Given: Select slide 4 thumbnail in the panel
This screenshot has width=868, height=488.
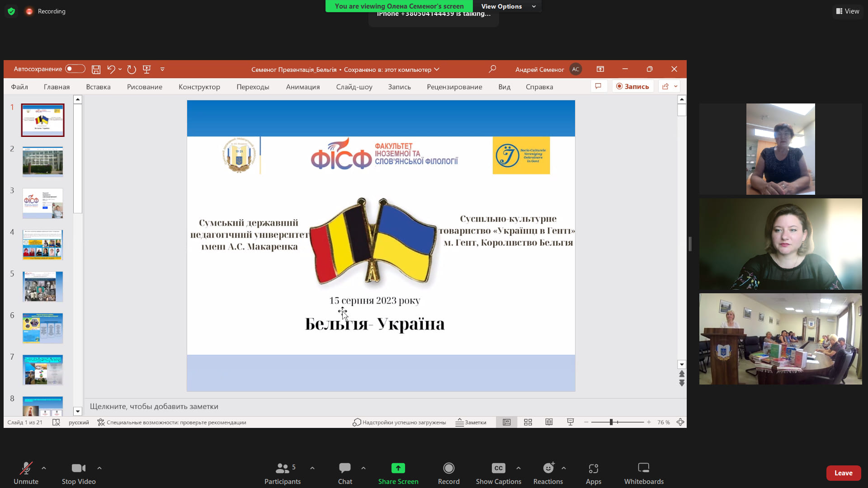Looking at the screenshot, I should [x=43, y=245].
